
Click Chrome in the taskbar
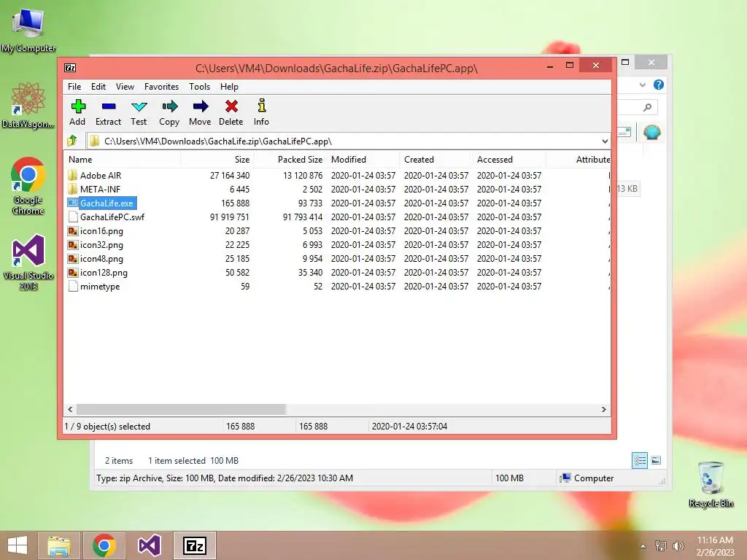pyautogui.click(x=104, y=545)
